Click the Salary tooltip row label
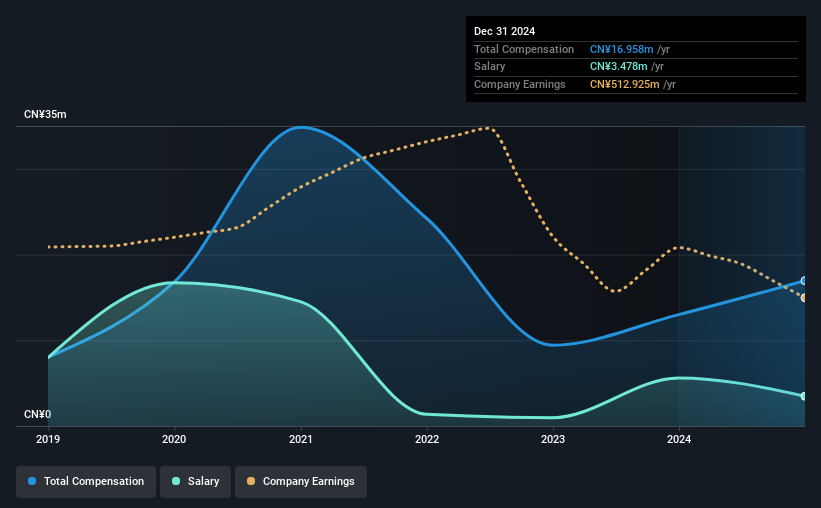821x508 pixels. (490, 67)
